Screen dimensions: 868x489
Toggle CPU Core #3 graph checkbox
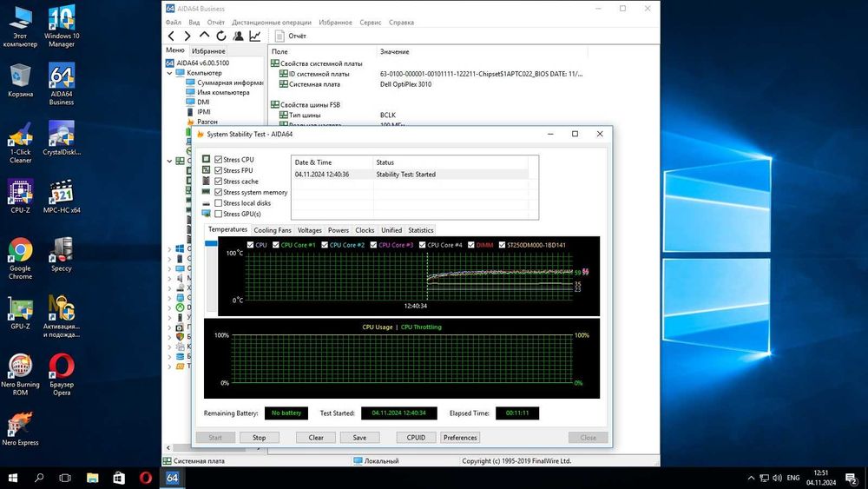click(x=373, y=245)
